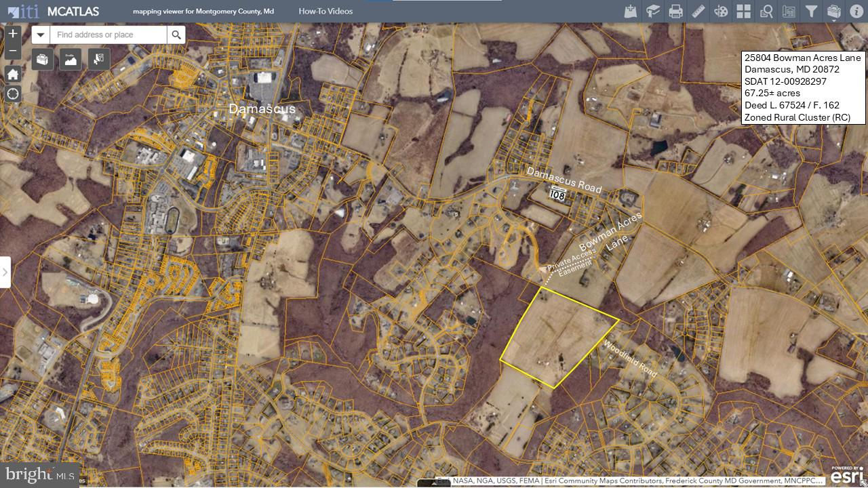Screen dimensions: 868x488
Task: Open the blueprint plans icon in header
Action: [789, 12]
